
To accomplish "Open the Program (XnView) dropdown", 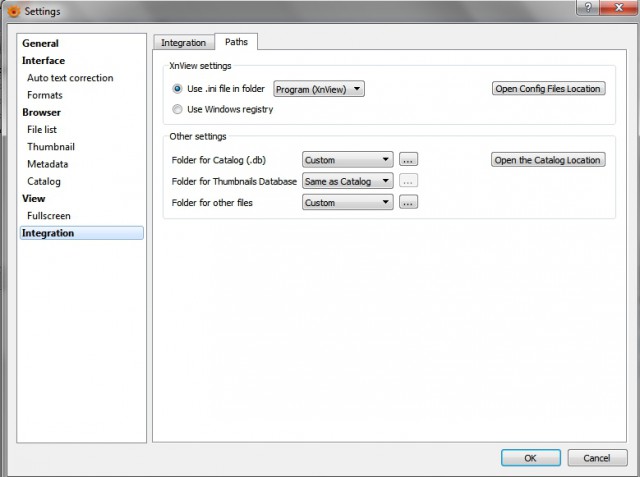I will [319, 89].
